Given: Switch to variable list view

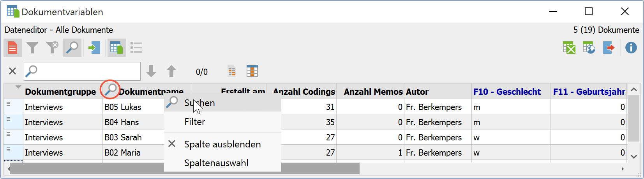Looking at the screenshot, I should (x=136, y=48).
